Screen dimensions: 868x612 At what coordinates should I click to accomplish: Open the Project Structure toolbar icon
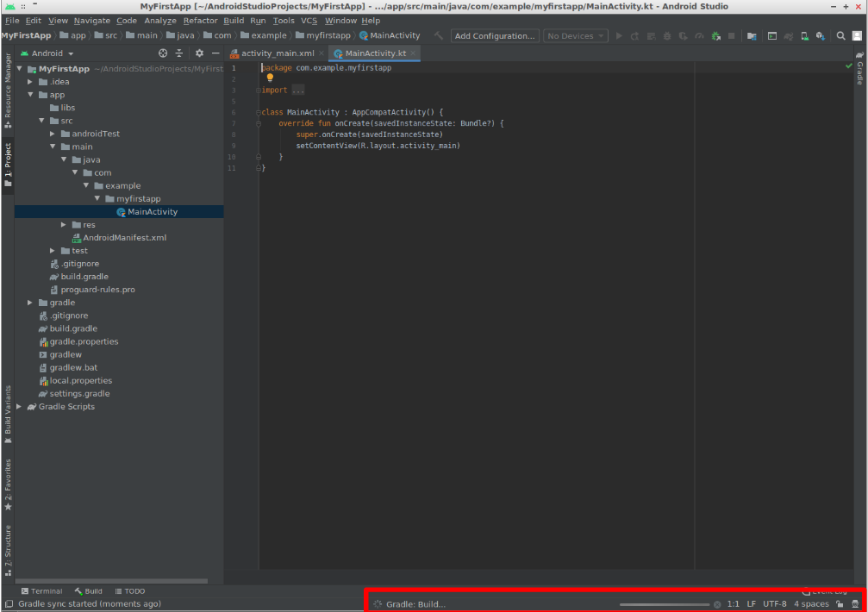point(752,36)
